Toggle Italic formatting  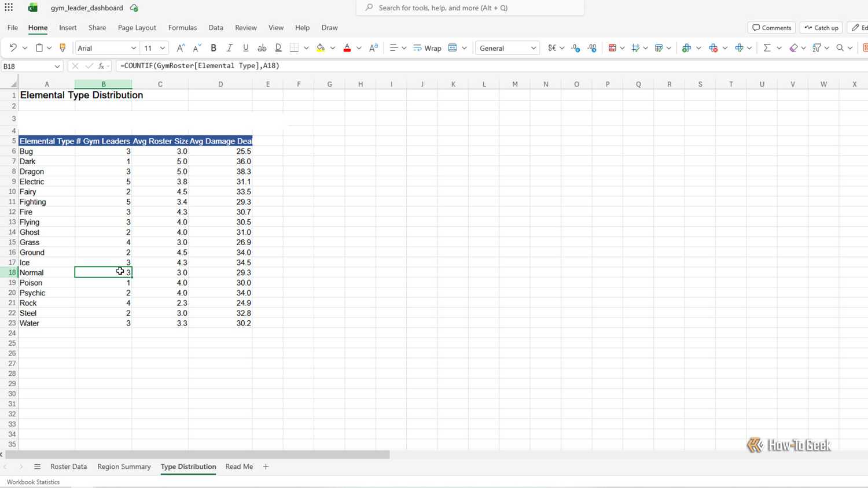[x=230, y=48]
